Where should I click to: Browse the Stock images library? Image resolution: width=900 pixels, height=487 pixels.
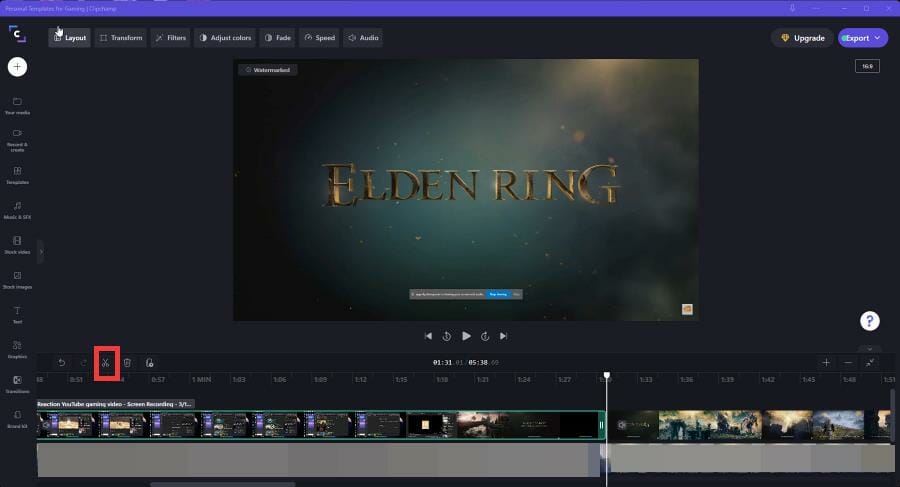point(17,280)
